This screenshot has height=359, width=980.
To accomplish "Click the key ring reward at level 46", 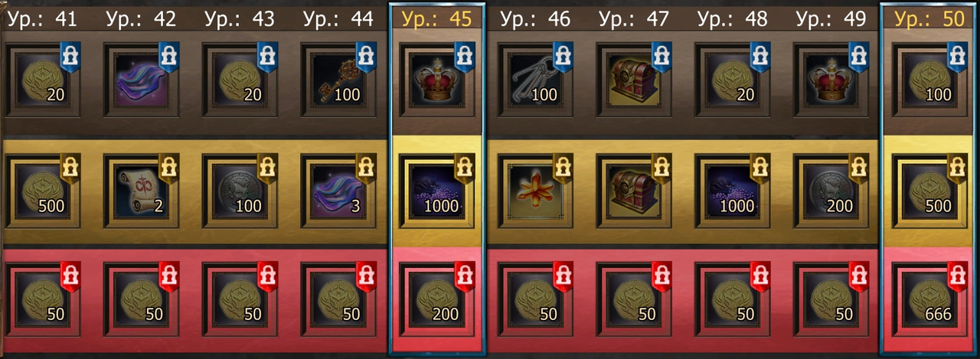I will click(x=535, y=80).
